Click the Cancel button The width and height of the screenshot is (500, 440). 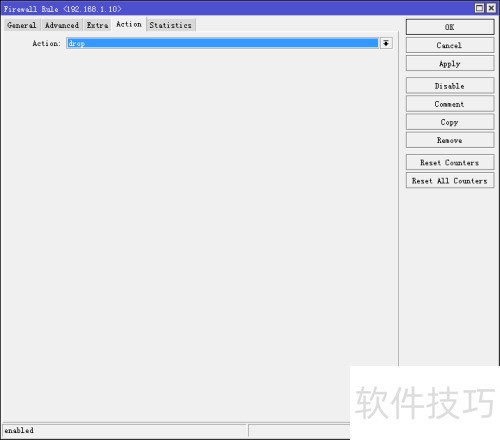point(450,45)
